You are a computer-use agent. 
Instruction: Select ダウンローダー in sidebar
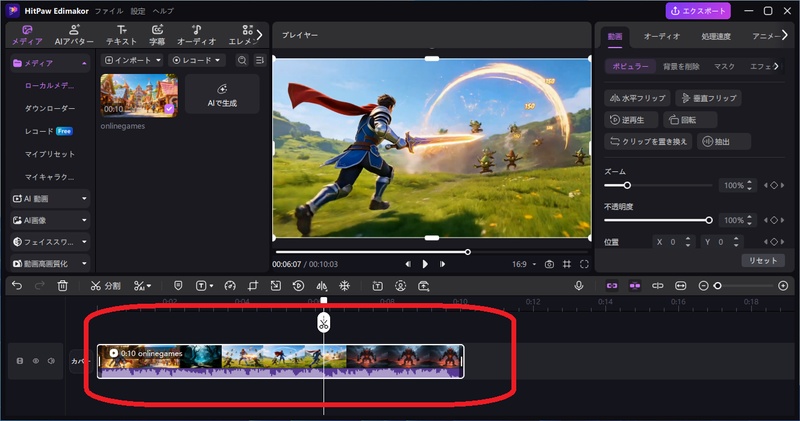click(50, 108)
